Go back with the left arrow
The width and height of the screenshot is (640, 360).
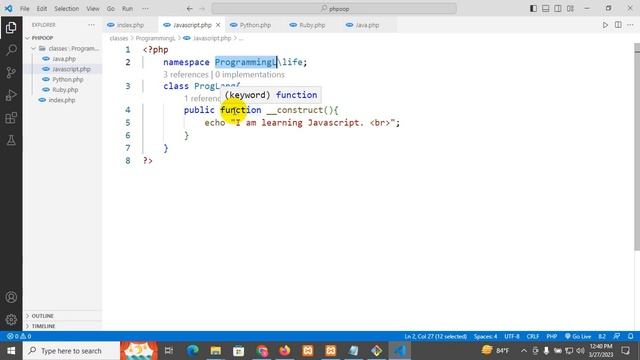click(x=189, y=8)
